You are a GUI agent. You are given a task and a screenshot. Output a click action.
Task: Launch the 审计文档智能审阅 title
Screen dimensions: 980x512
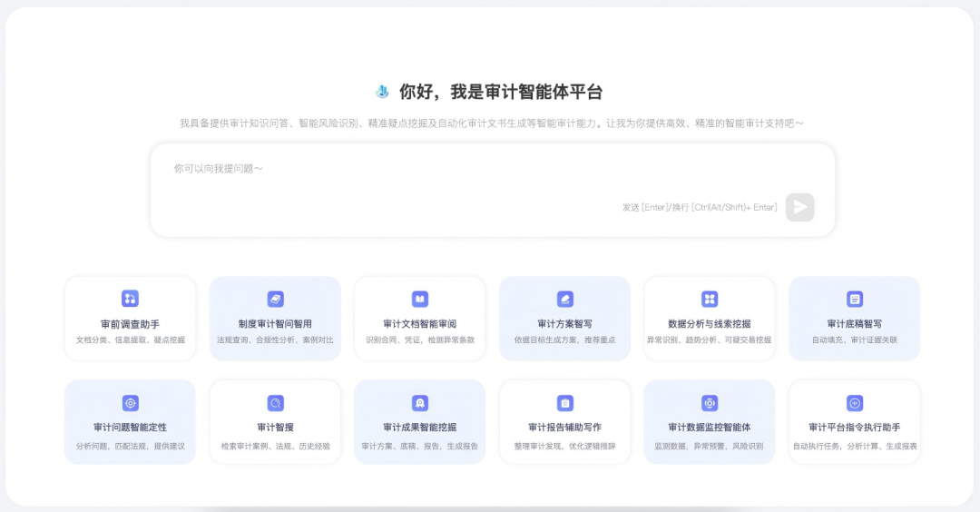point(420,324)
